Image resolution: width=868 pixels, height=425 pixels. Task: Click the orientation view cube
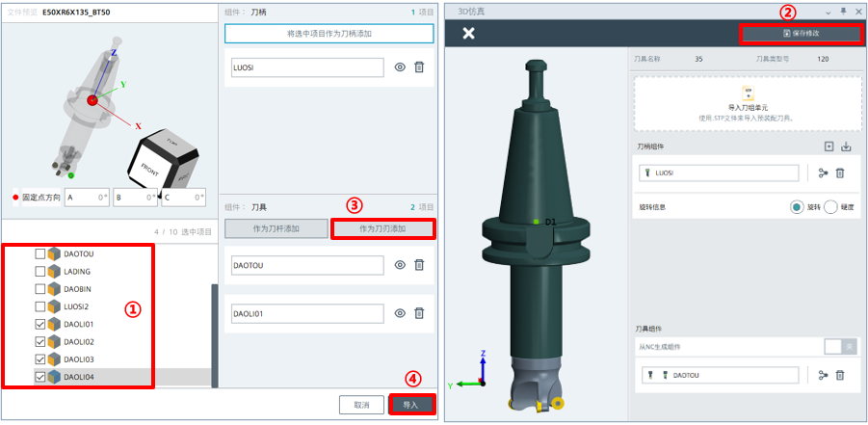tap(162, 161)
